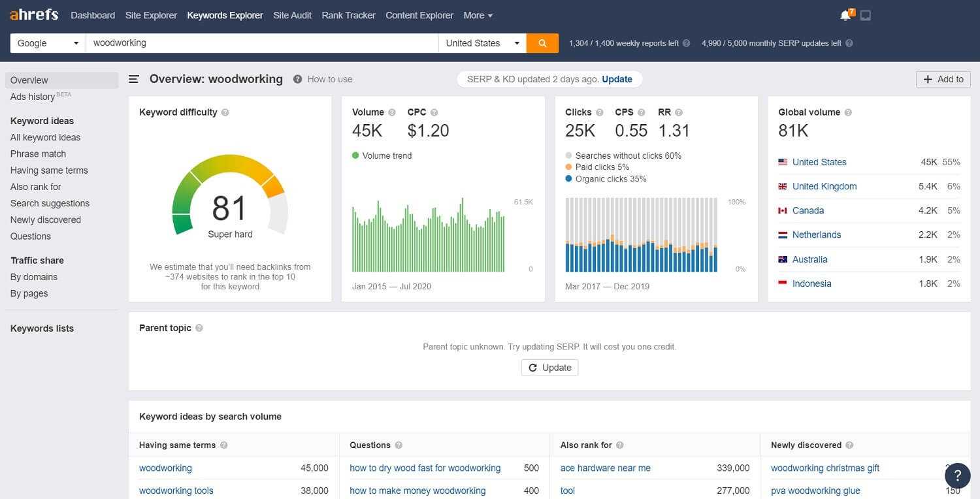Open Questions column help icon
The height and width of the screenshot is (499, 980).
pos(399,445)
